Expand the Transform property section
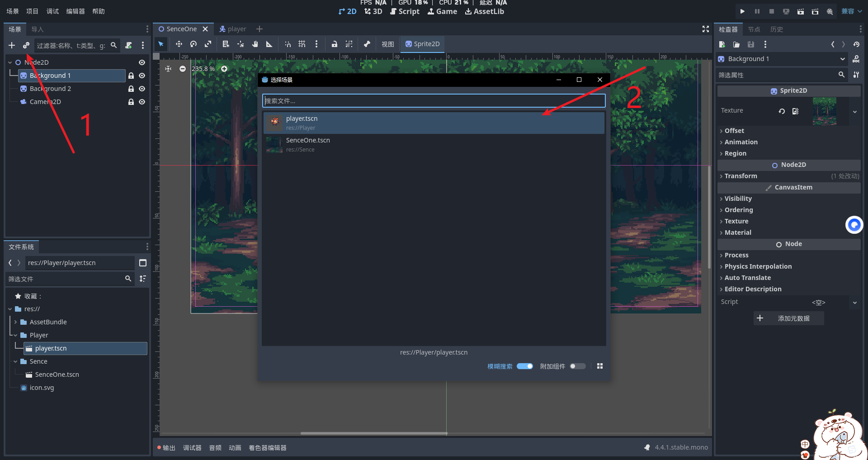The image size is (868, 460). (741, 176)
